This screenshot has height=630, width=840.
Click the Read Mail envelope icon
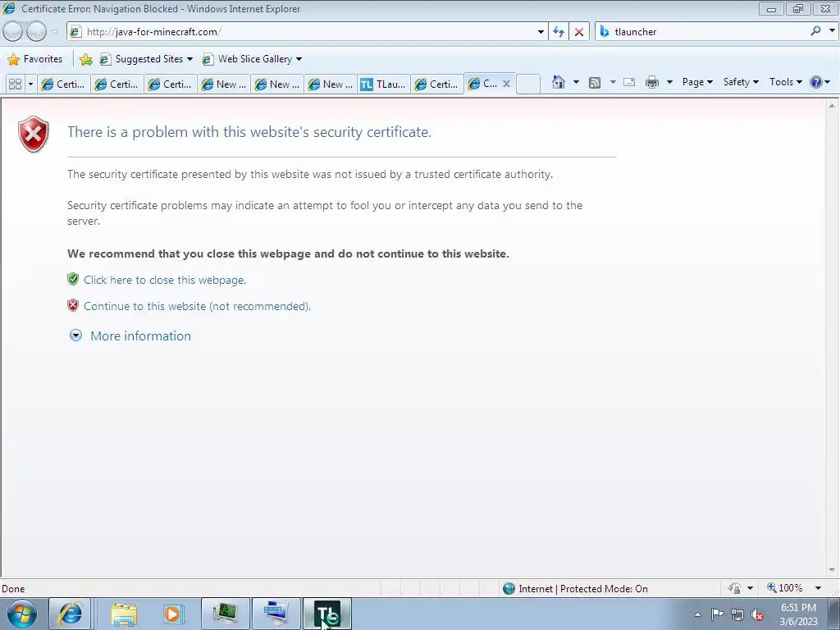(x=629, y=82)
